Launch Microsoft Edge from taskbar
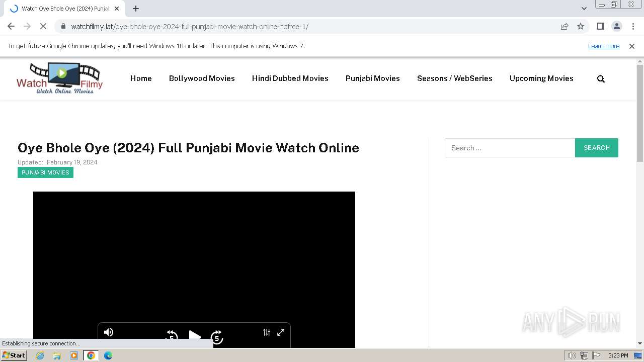This screenshot has height=362, width=644. tap(108, 355)
